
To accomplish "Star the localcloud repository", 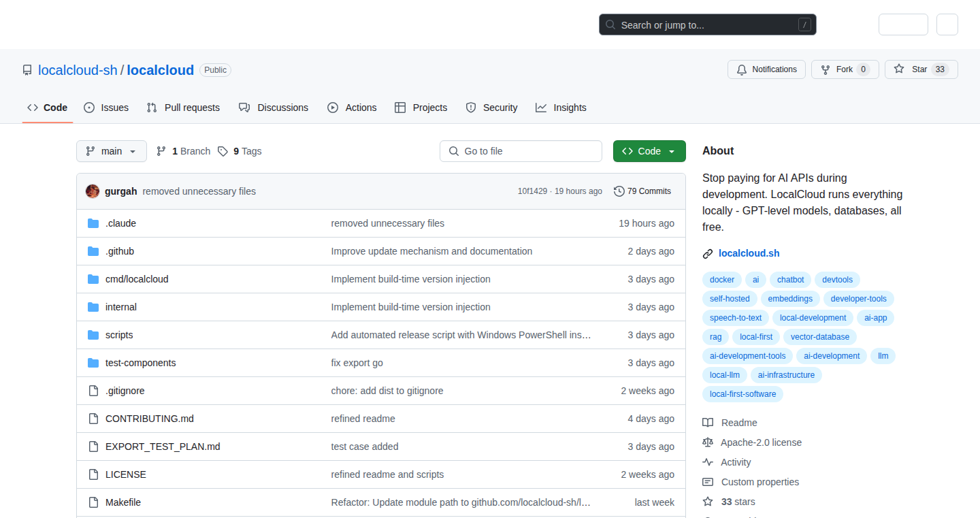I will pos(921,69).
